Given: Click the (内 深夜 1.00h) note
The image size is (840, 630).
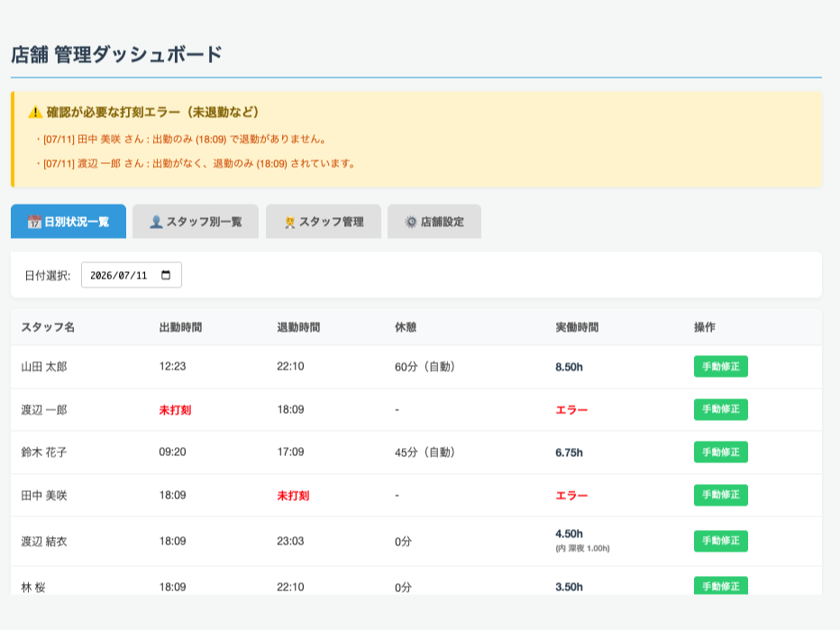Looking at the screenshot, I should point(583,548).
